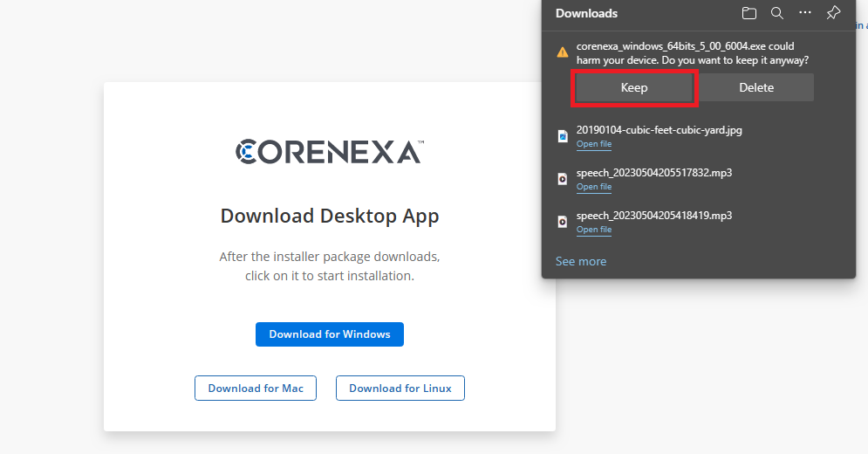Click the yellow warning triangle icon

563,52
